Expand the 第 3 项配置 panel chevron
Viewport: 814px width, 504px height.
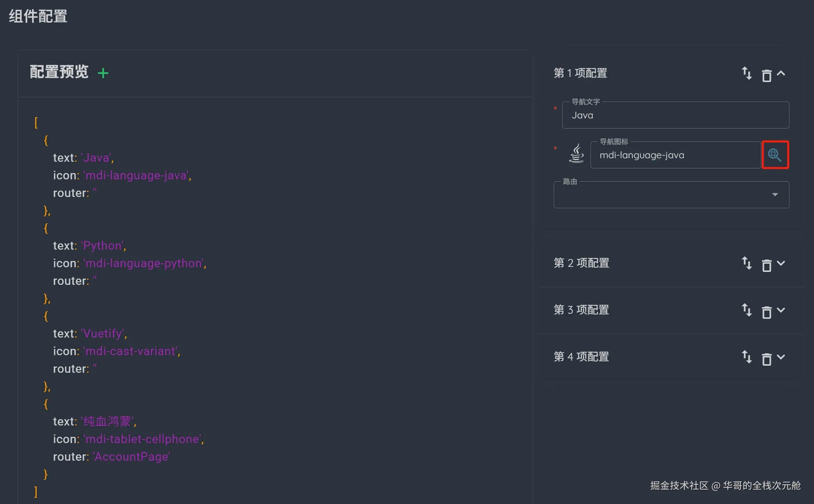[781, 310]
